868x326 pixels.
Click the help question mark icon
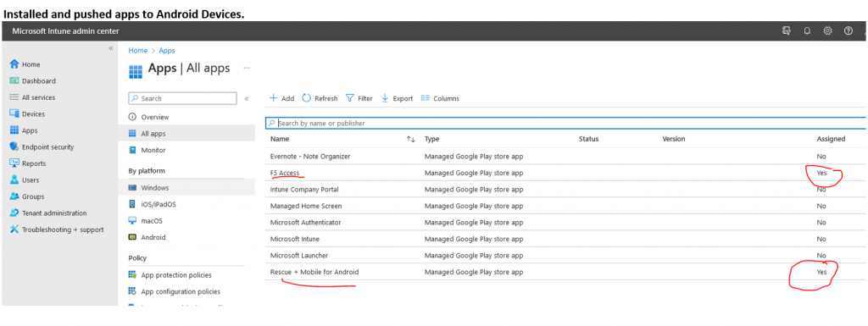(848, 31)
